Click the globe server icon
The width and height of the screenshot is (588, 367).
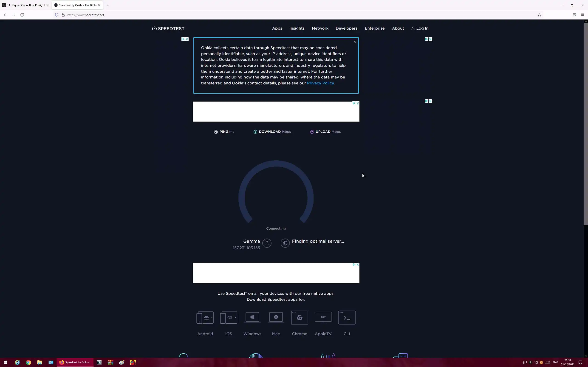tap(285, 243)
